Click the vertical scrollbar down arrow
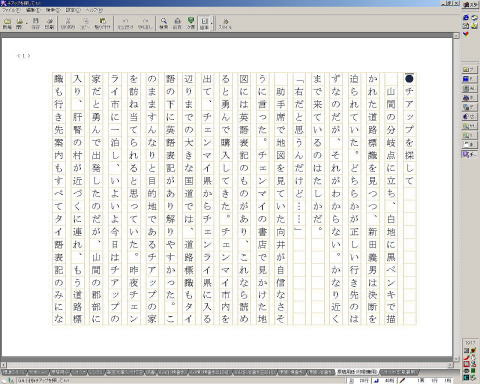 pyautogui.click(x=456, y=359)
